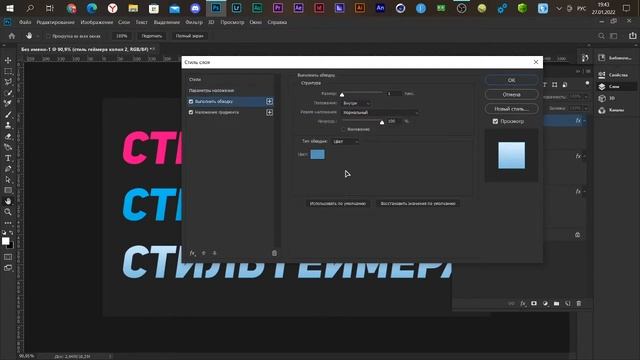Image resolution: width=640 pixels, height=360 pixels.
Task: Click the Make Default button
Action: click(x=338, y=203)
